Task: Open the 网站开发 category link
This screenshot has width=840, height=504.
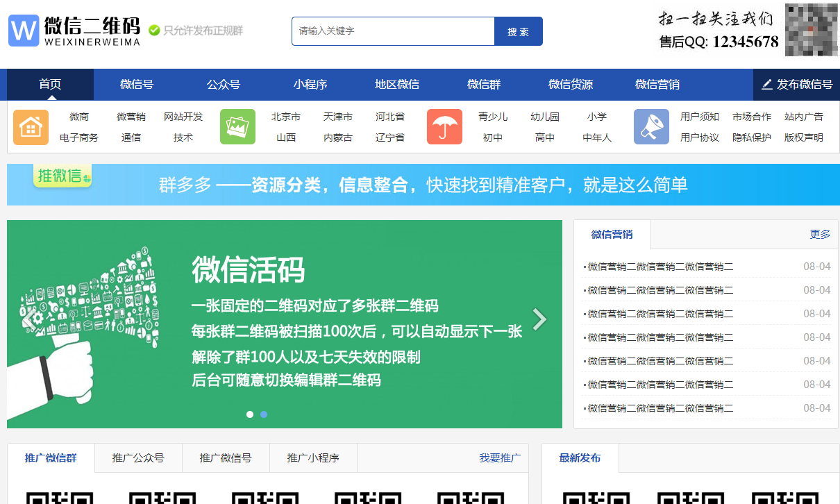Action: tap(183, 117)
